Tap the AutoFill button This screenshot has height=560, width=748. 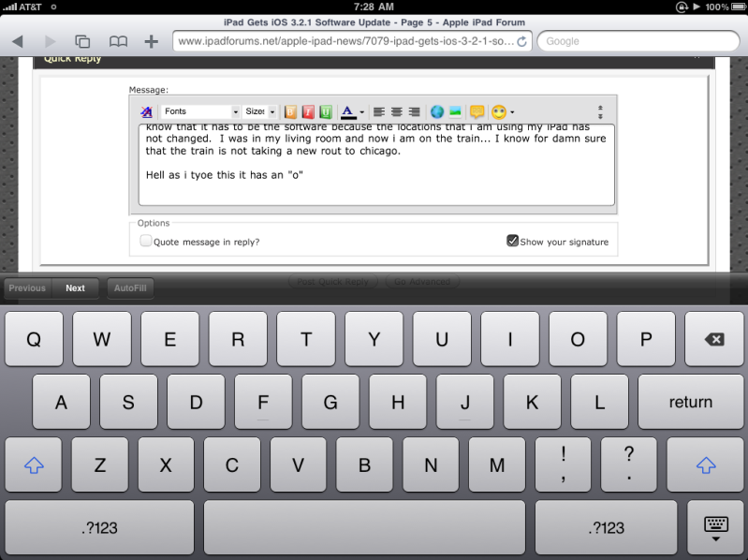130,288
